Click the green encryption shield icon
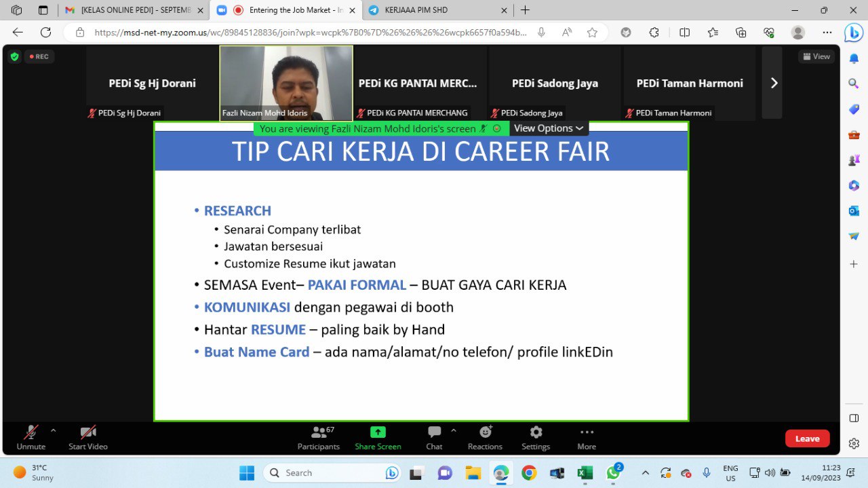The width and height of the screenshot is (868, 488). pos(14,56)
